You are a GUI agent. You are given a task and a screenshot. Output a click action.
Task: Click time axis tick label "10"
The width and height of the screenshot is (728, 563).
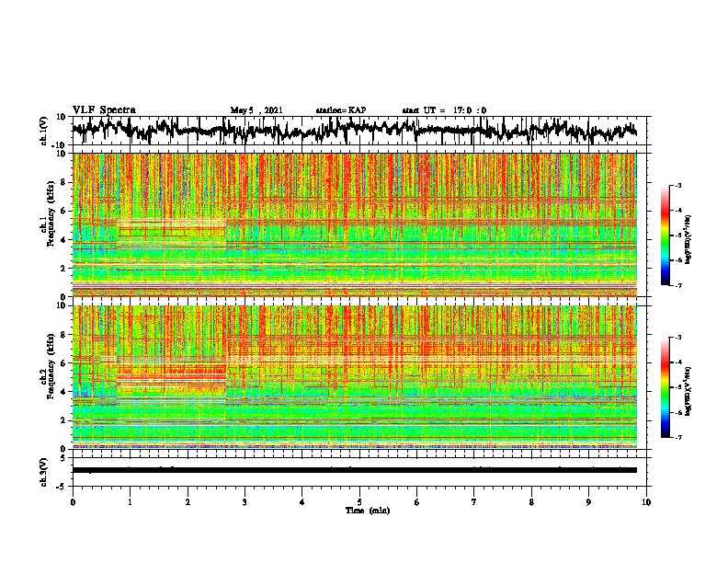pyautogui.click(x=646, y=502)
